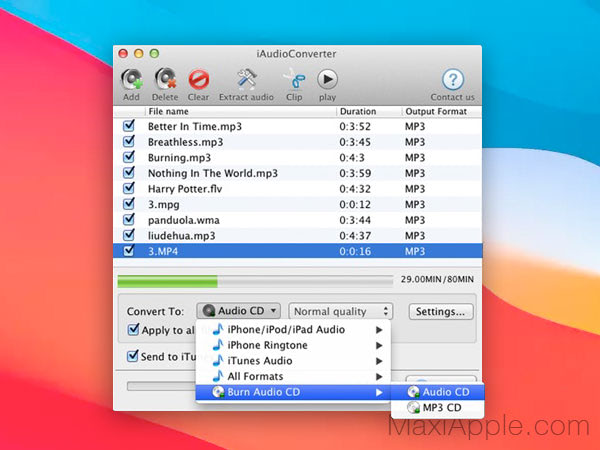The width and height of the screenshot is (600, 450).
Task: Click music note icon beside iPhone/iPod/iPad Audio
Action: click(x=218, y=329)
